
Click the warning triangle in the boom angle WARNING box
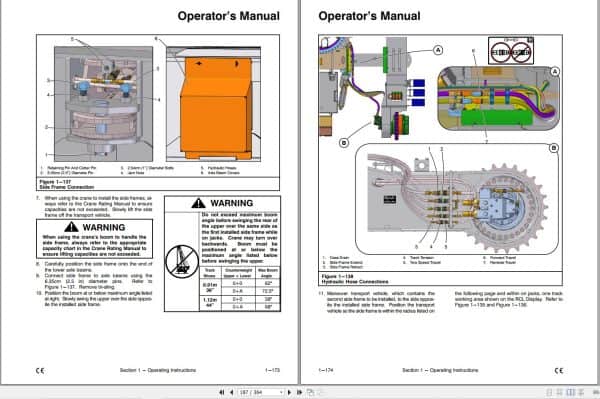198,203
